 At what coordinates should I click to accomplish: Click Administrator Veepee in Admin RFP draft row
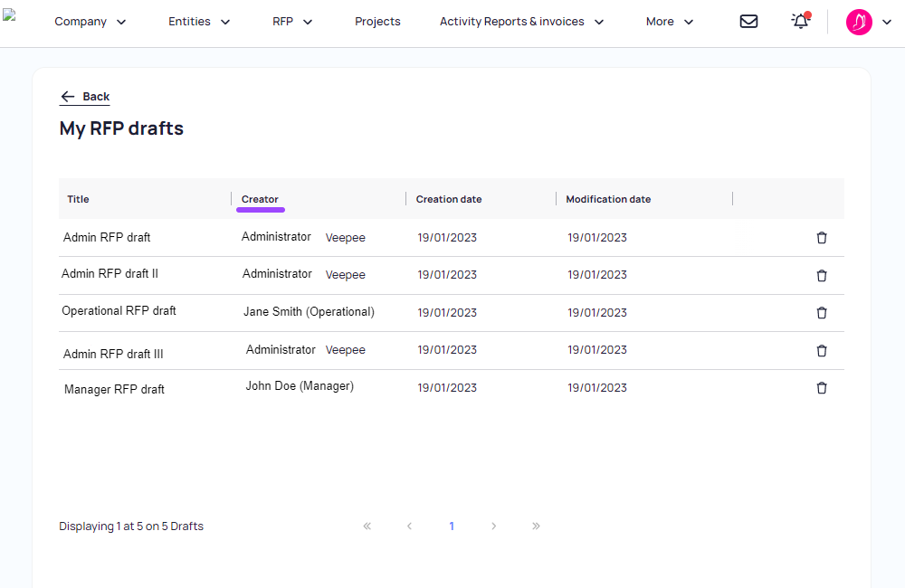pos(303,237)
